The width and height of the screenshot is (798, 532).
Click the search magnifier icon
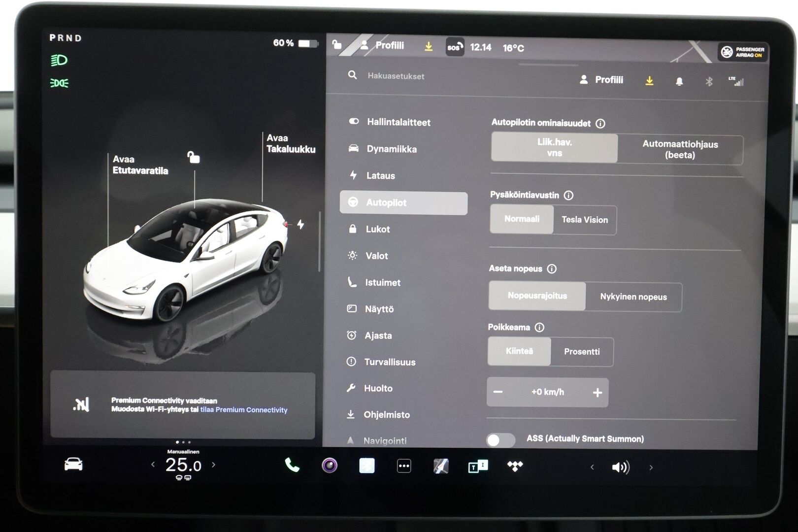click(352, 75)
